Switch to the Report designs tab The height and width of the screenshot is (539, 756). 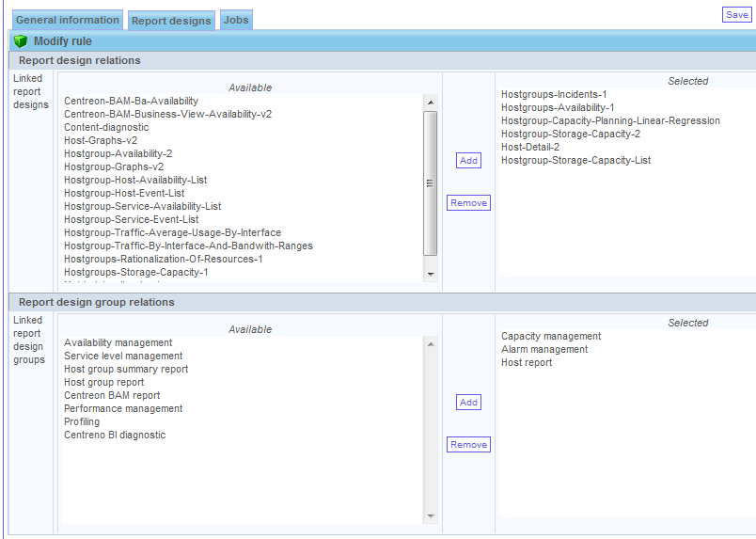coord(171,21)
